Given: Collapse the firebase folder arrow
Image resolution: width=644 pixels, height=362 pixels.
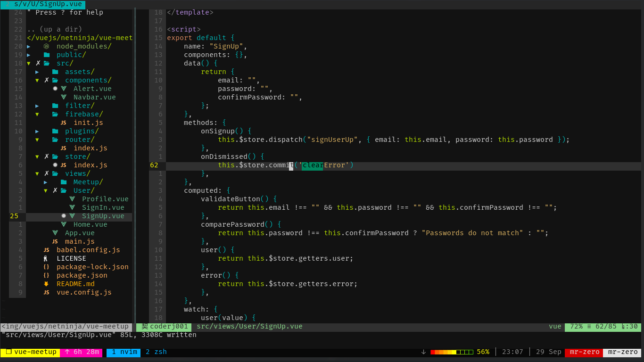Looking at the screenshot, I should 37,114.
